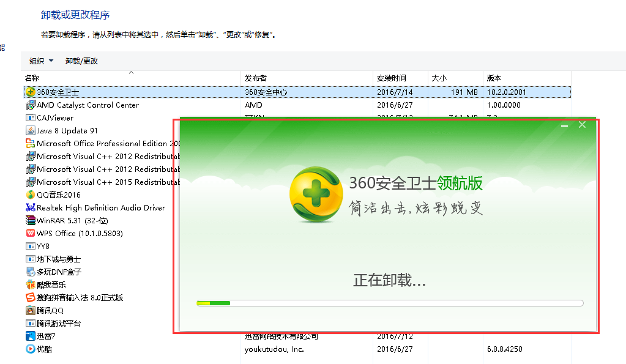
Task: Click the 卸载或更改程序 heading
Action: [75, 15]
